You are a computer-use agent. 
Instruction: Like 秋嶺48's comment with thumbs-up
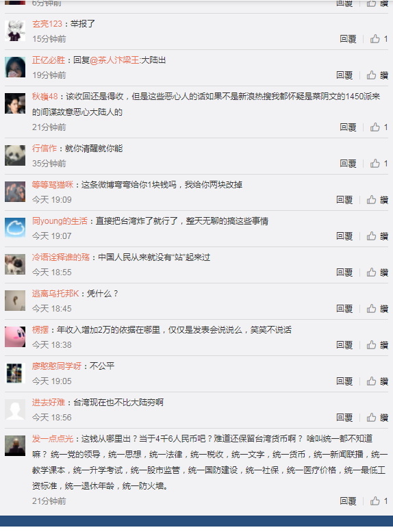tap(379, 127)
